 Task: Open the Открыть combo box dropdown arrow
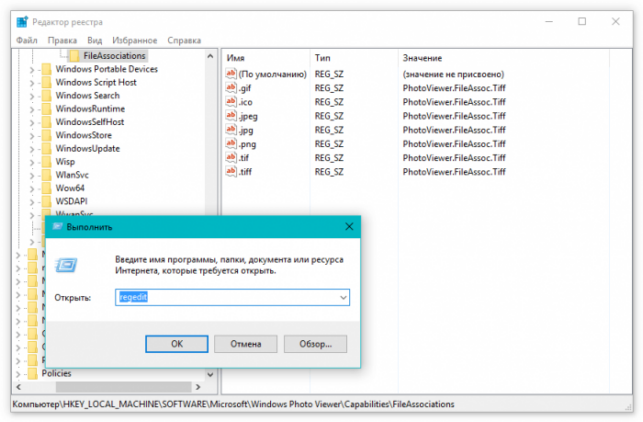tap(343, 297)
